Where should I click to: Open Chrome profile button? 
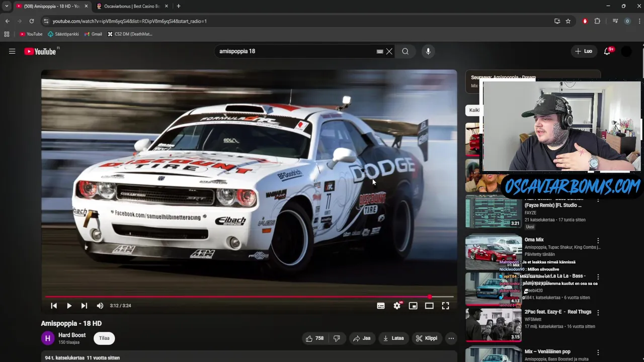627,21
